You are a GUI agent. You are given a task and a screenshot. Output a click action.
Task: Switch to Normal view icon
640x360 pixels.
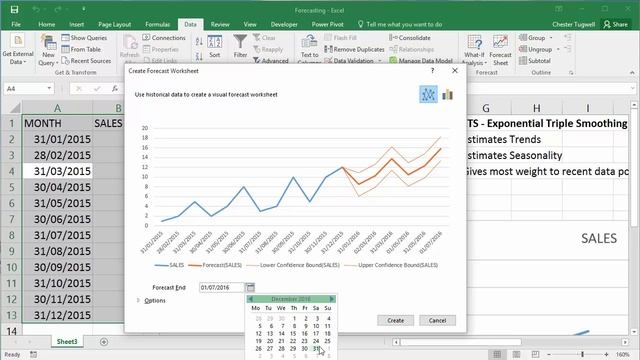[x=497, y=354]
